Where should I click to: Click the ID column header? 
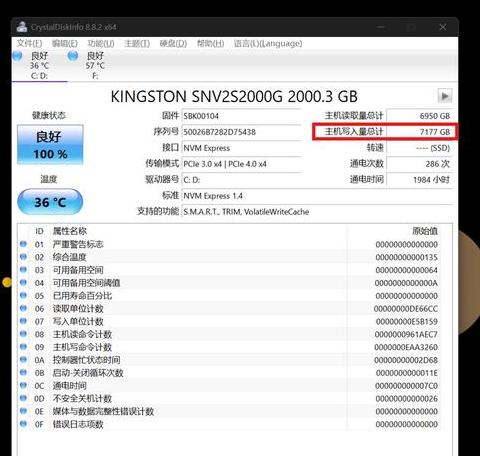(x=39, y=231)
